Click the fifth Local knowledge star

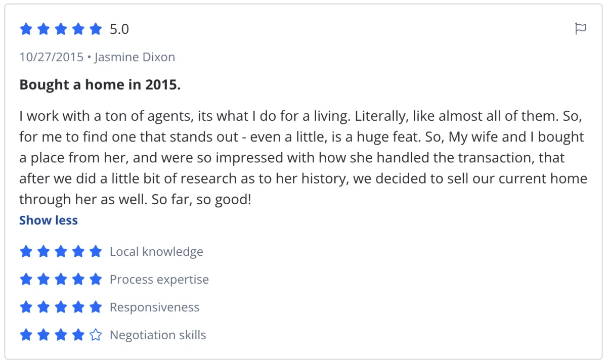point(96,251)
